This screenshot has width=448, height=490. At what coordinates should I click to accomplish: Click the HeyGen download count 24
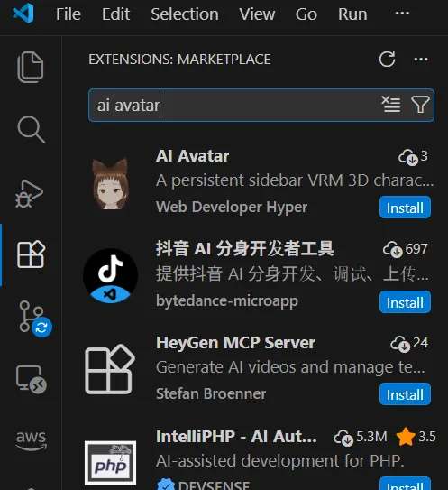(x=409, y=343)
